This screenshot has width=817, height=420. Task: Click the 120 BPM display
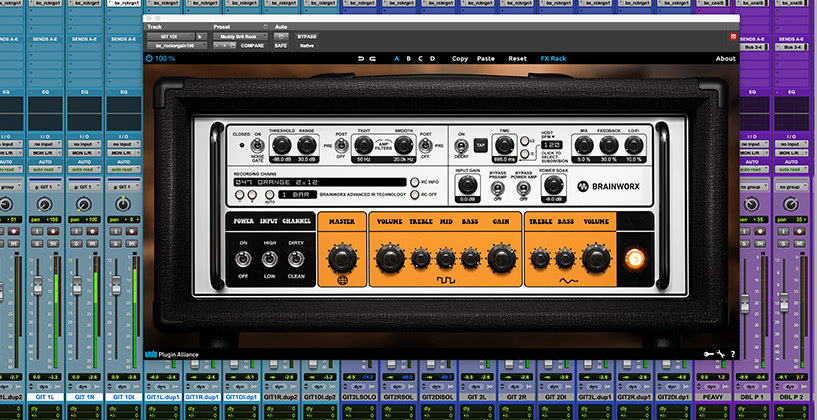coord(552,145)
